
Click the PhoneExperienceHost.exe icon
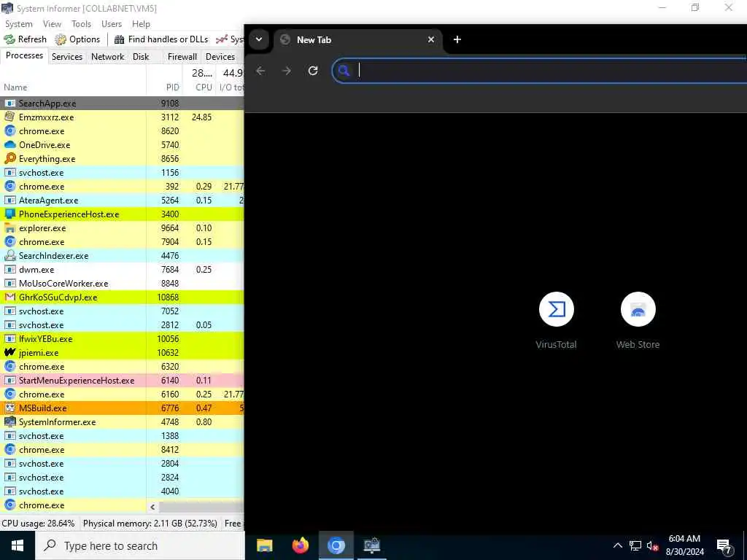point(9,214)
